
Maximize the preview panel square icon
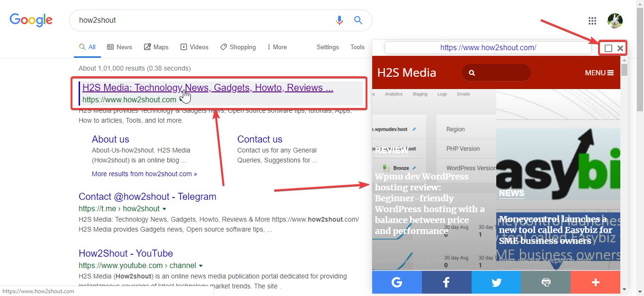[608, 48]
